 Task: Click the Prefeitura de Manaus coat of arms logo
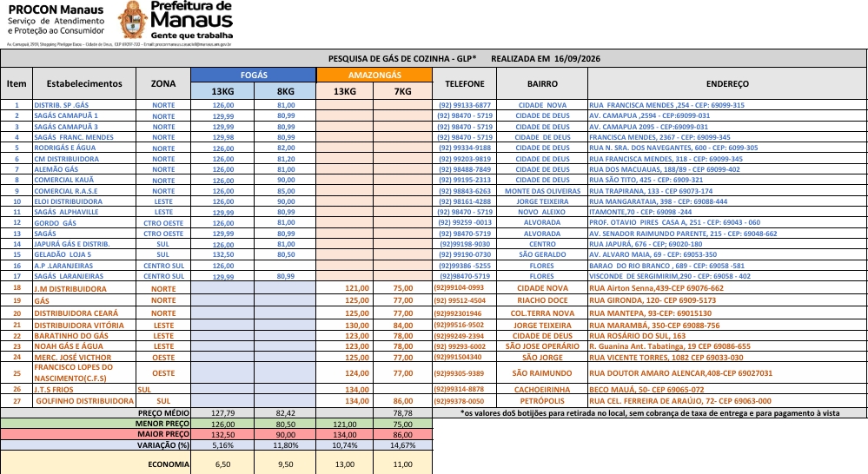(132, 21)
